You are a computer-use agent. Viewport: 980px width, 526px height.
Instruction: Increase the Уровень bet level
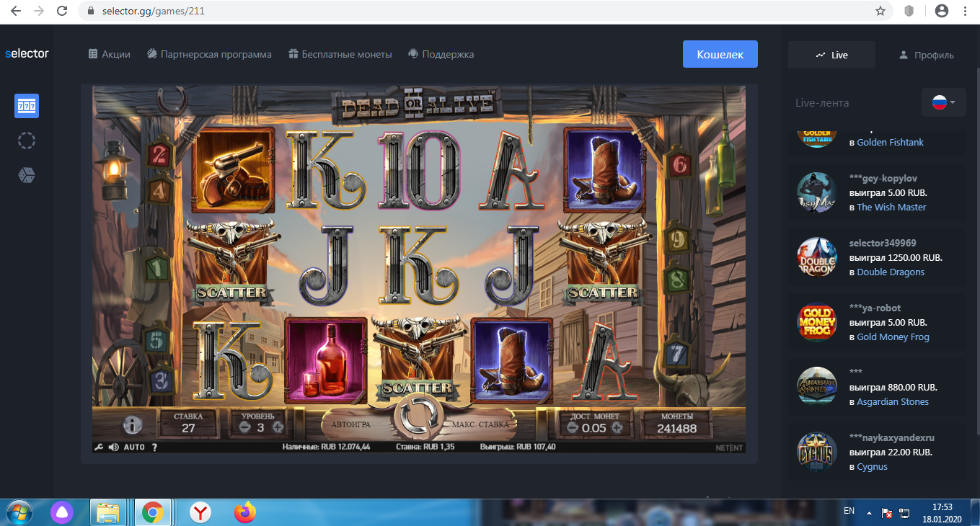278,427
